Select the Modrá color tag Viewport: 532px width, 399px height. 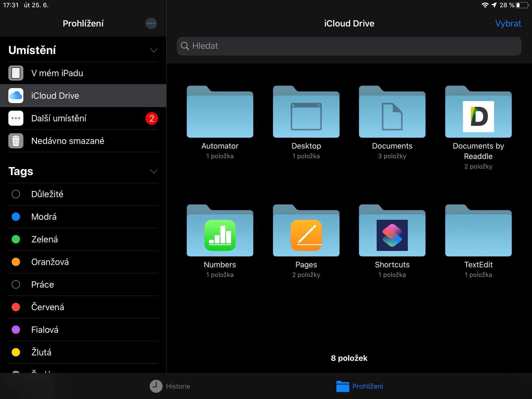point(16,217)
